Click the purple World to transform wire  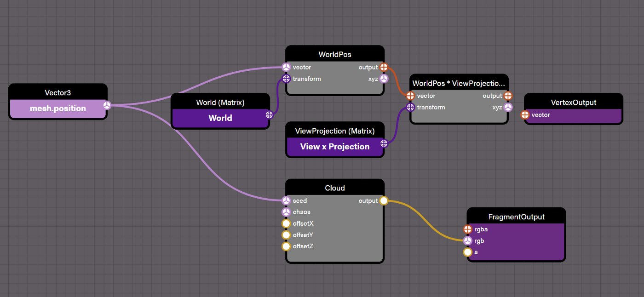pos(278,97)
